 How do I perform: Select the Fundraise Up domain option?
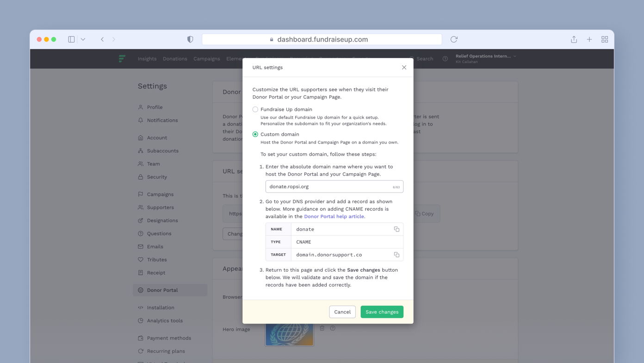(255, 109)
